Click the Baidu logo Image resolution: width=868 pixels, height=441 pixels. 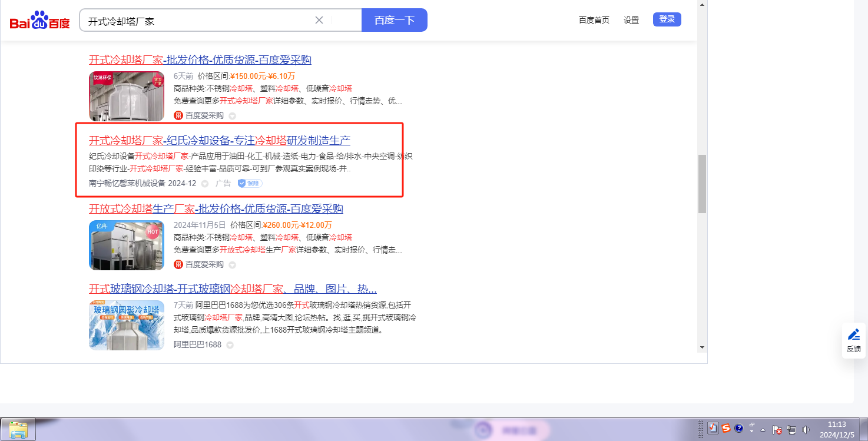coord(39,21)
